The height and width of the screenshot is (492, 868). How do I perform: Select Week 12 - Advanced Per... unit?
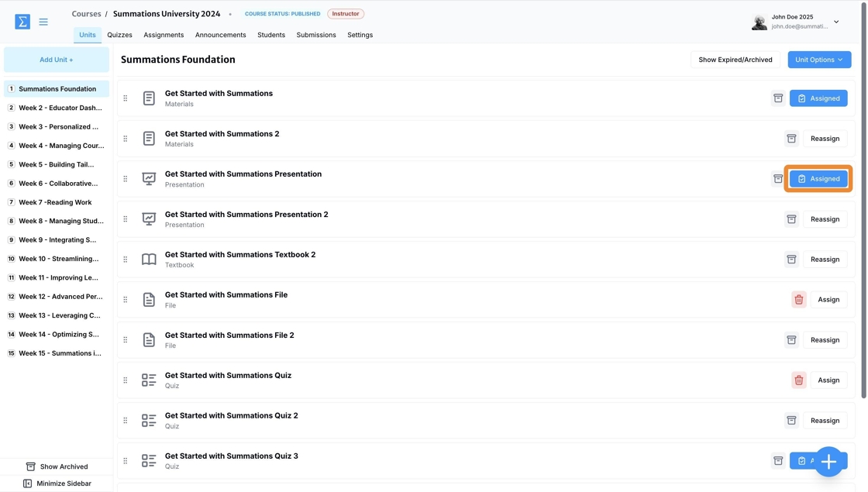pos(57,297)
